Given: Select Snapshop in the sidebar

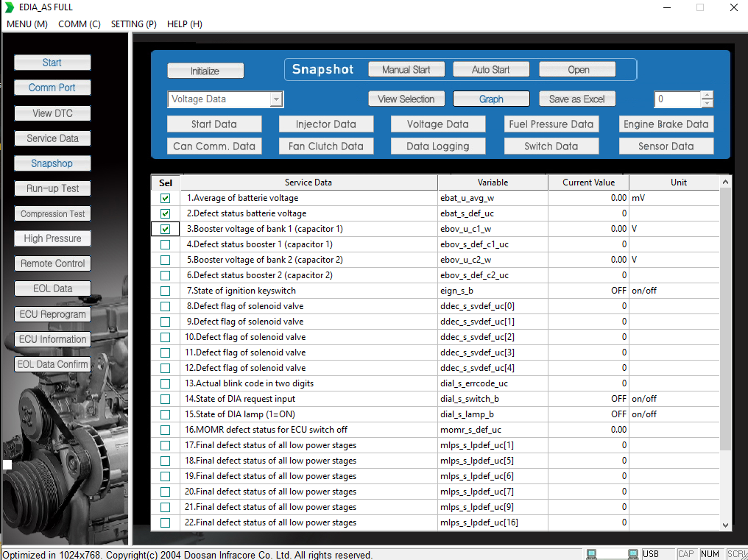Looking at the screenshot, I should point(52,163).
